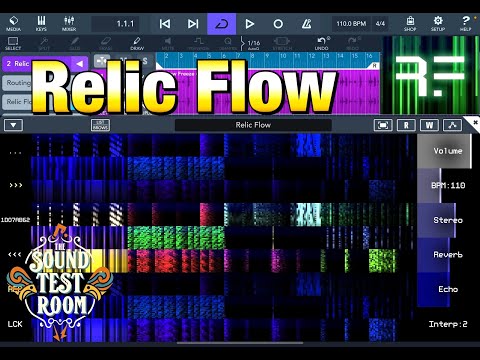Choose the Select tool
Viewport: 480px width, 360px height.
13,44
